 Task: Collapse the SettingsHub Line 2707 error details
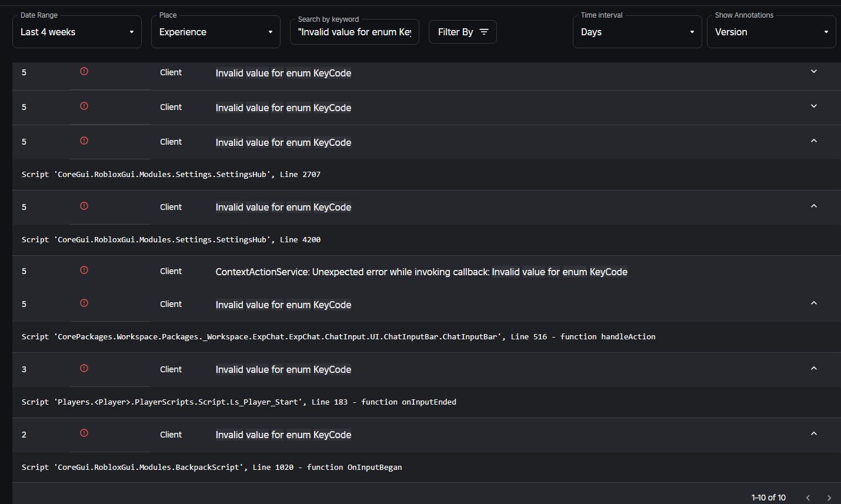click(x=813, y=141)
